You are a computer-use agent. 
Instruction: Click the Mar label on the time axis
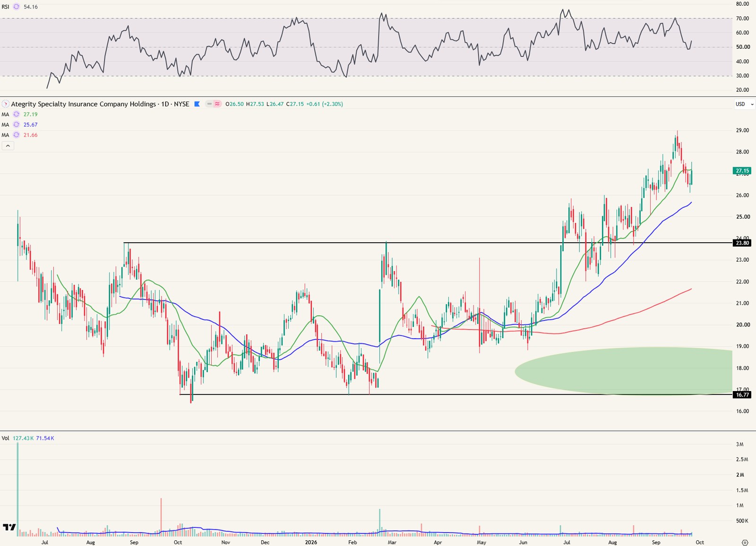coord(392,542)
